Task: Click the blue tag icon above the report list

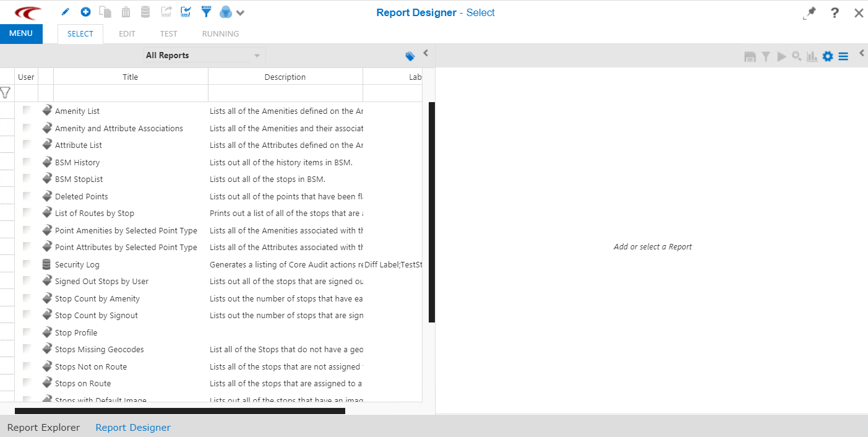Action: click(410, 55)
